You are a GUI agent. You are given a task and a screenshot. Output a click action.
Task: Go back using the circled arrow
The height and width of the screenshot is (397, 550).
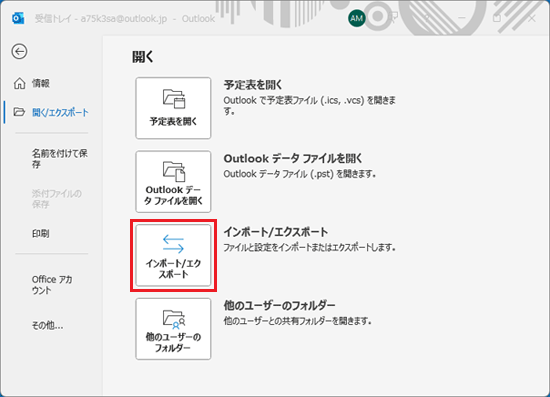19,52
